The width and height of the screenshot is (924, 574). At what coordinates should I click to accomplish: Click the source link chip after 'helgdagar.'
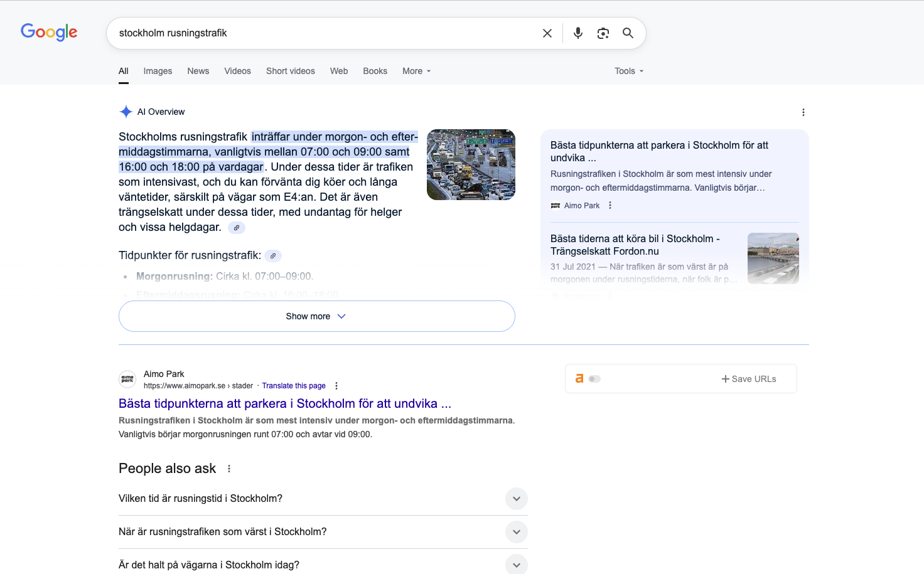237,228
